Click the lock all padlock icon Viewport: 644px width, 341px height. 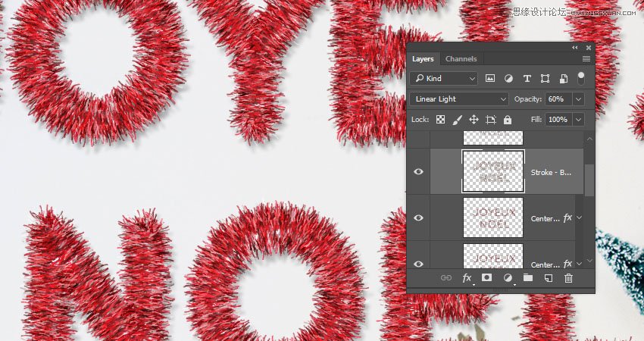(507, 120)
